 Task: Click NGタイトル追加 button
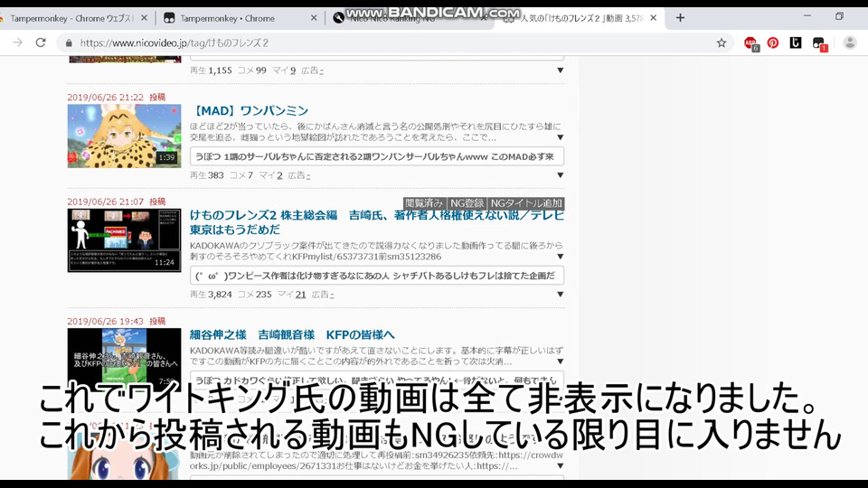point(526,203)
